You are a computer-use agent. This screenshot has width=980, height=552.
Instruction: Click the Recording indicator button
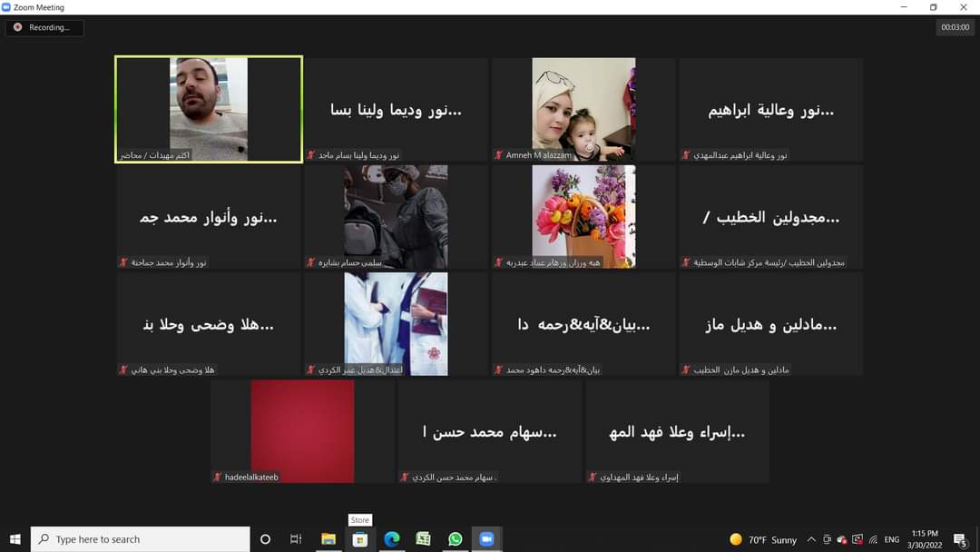[x=44, y=27]
